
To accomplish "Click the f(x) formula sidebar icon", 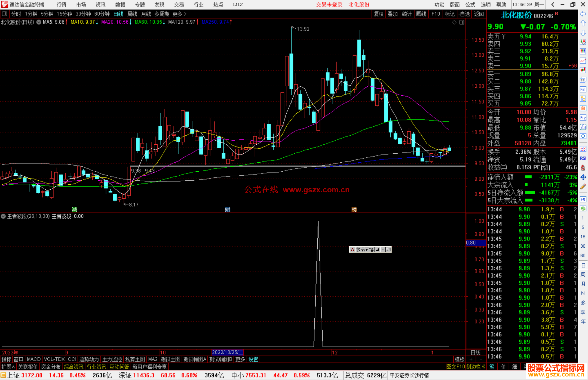I will pos(583,127).
